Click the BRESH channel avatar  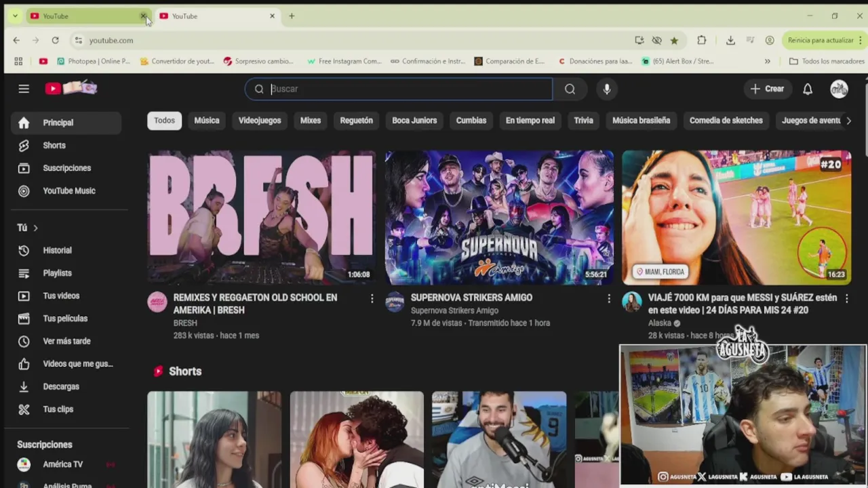point(157,302)
